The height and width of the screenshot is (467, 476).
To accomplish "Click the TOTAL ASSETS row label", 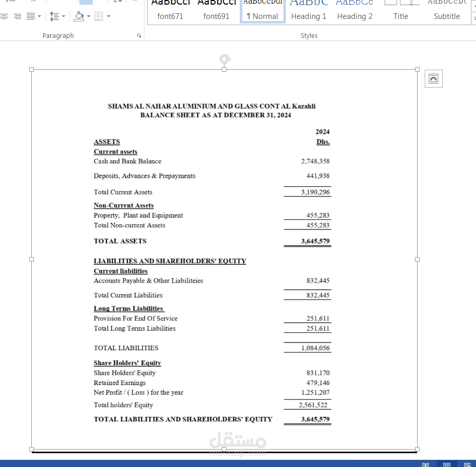I will click(120, 241).
